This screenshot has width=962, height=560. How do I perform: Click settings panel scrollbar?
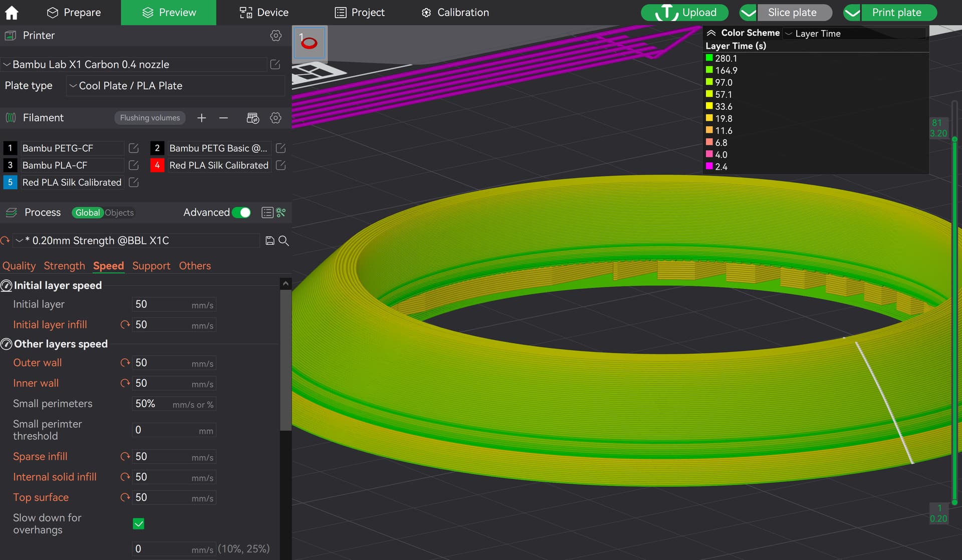[286, 360]
